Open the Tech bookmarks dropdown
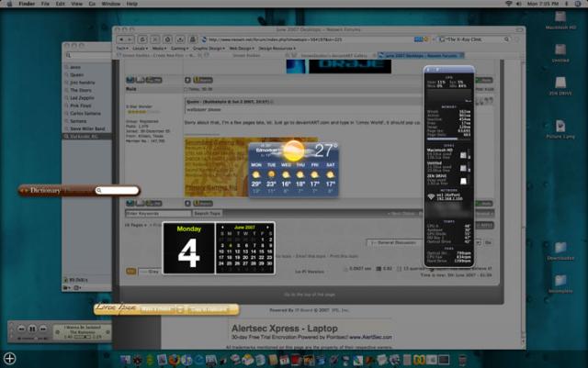This screenshot has height=368, width=588. 122,49
